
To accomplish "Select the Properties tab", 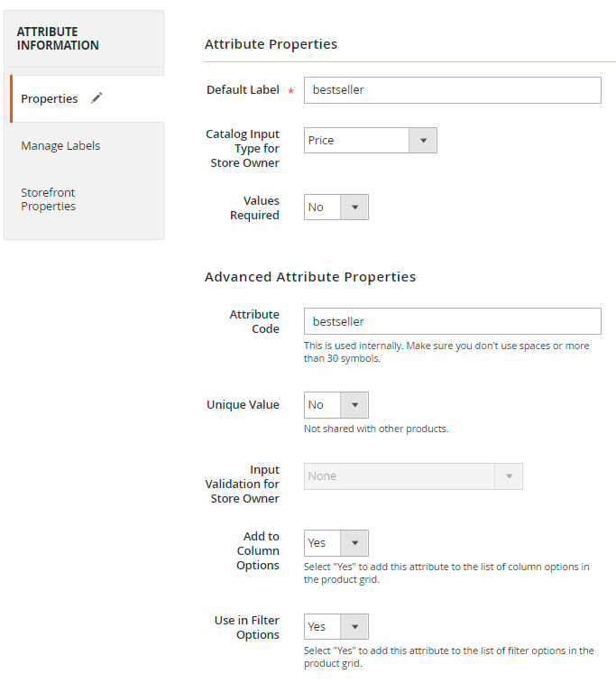I will [50, 98].
